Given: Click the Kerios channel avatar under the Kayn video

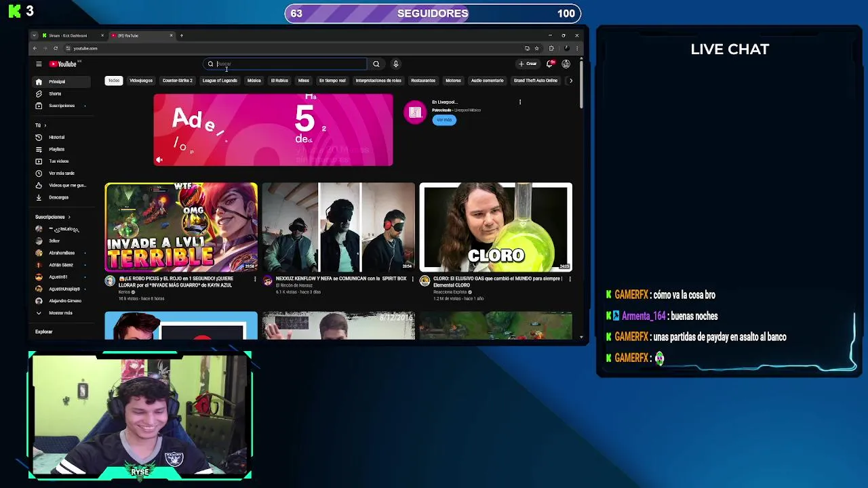Looking at the screenshot, I should pos(111,281).
